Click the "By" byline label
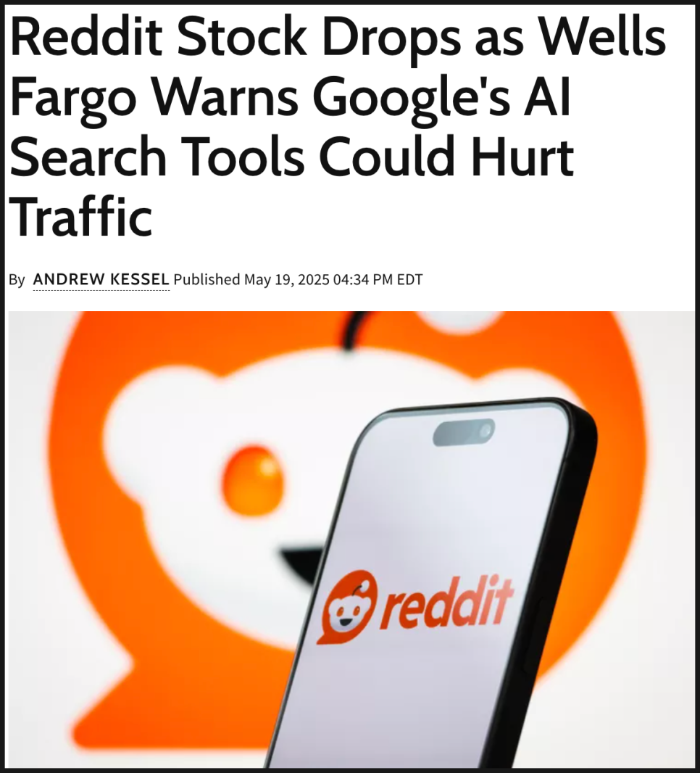This screenshot has width=700, height=773. (17, 280)
